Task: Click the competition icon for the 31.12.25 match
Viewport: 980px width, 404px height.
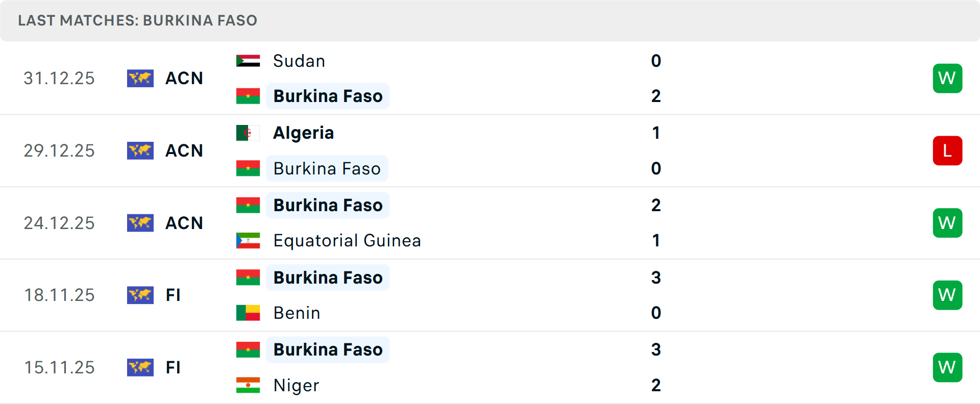Action: tap(140, 78)
